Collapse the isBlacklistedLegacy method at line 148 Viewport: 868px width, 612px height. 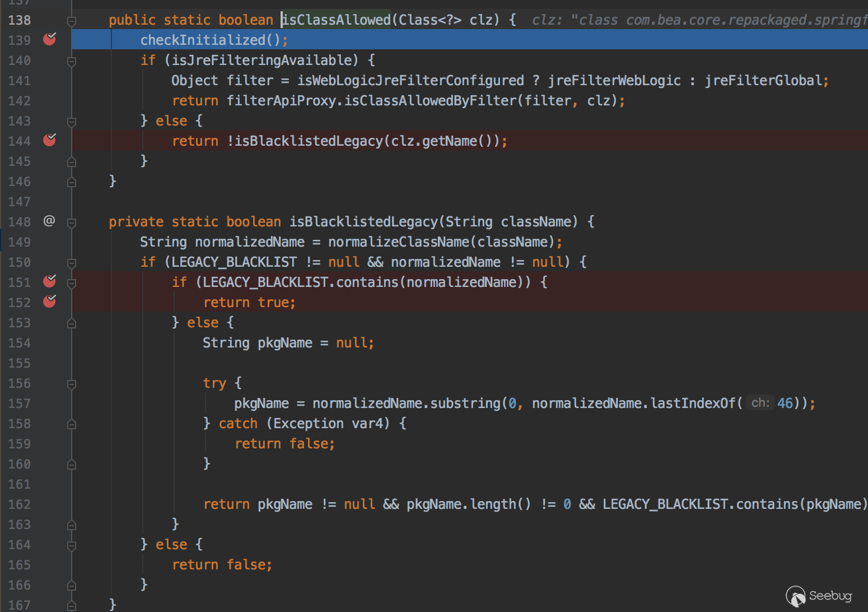click(x=72, y=223)
